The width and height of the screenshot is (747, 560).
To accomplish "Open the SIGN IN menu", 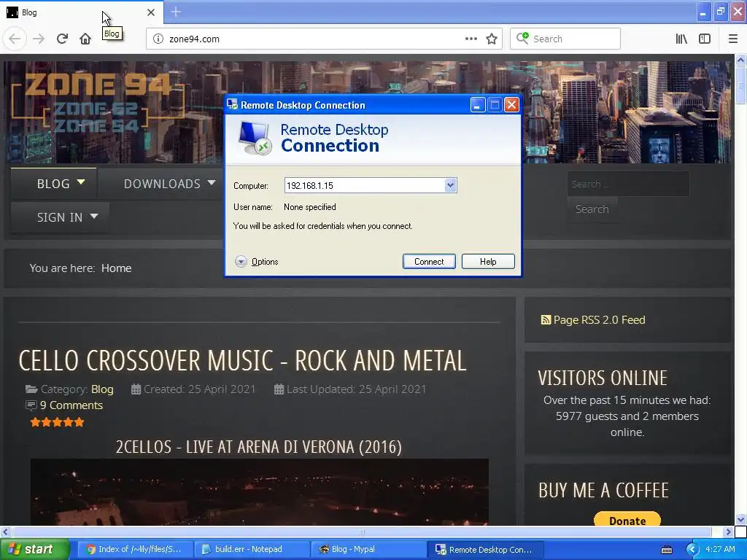I will pyautogui.click(x=60, y=217).
